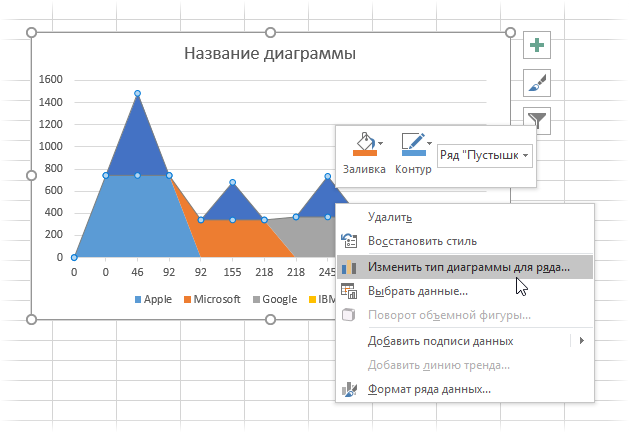Click the 1600 vertical axis label

coord(51,79)
